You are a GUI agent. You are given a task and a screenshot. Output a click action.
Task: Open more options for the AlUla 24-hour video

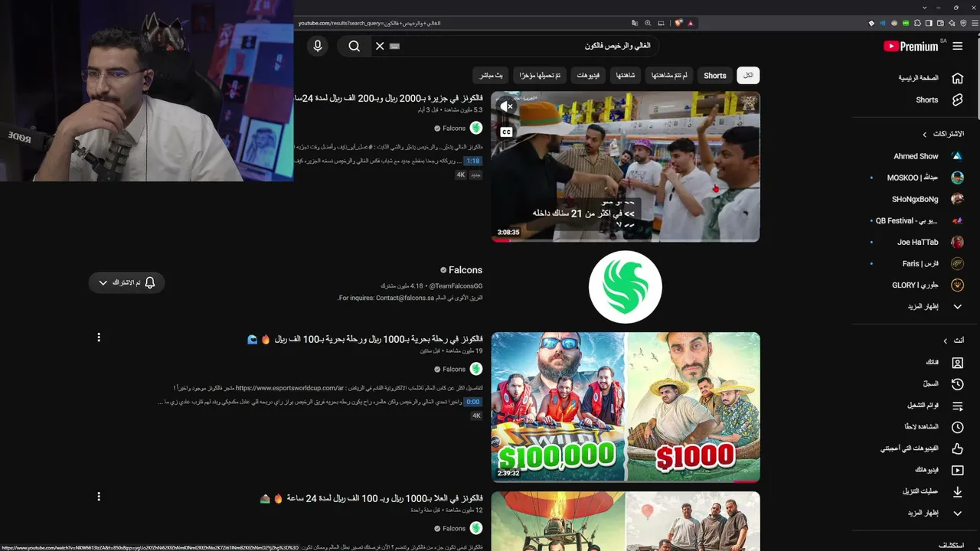pyautogui.click(x=99, y=497)
